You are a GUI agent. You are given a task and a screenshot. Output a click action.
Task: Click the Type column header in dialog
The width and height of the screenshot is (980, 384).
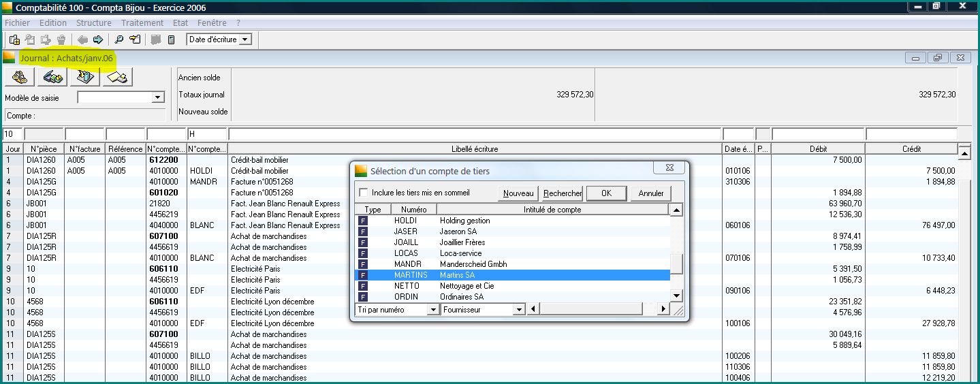(x=373, y=210)
